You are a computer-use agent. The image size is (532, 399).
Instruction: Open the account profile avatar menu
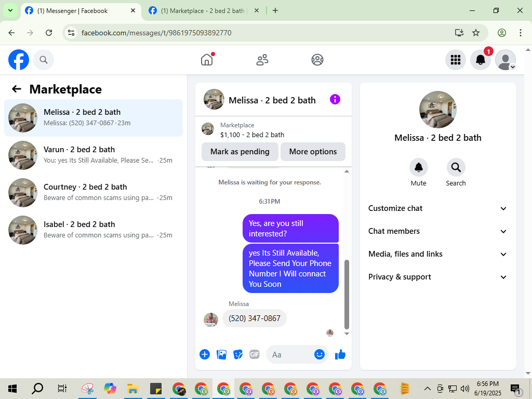pos(506,60)
